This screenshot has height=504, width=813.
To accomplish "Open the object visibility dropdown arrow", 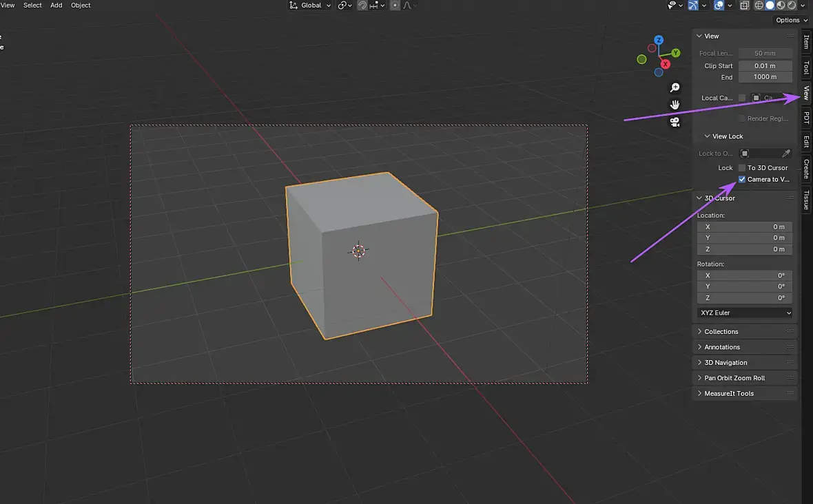I will [681, 6].
